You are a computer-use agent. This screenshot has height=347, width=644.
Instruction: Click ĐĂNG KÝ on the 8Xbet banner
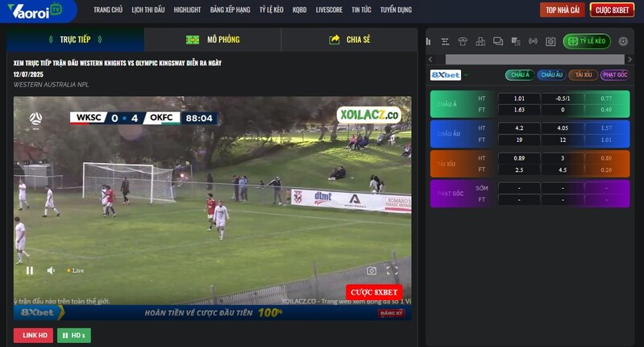[x=391, y=313]
